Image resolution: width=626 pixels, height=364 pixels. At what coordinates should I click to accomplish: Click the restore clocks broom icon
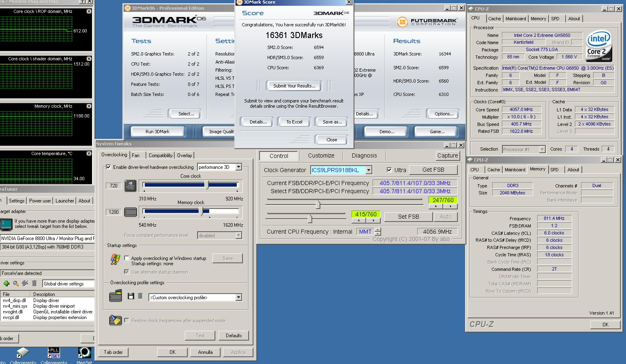click(116, 320)
